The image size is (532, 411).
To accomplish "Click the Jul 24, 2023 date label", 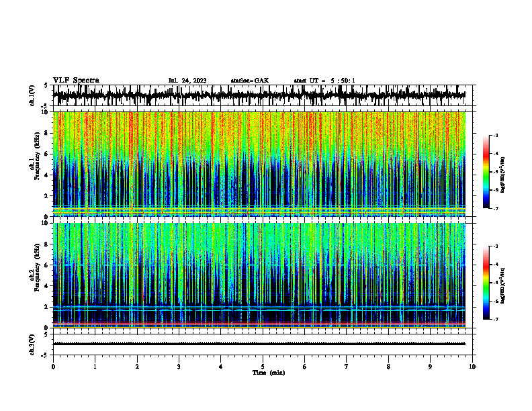I will (x=187, y=81).
